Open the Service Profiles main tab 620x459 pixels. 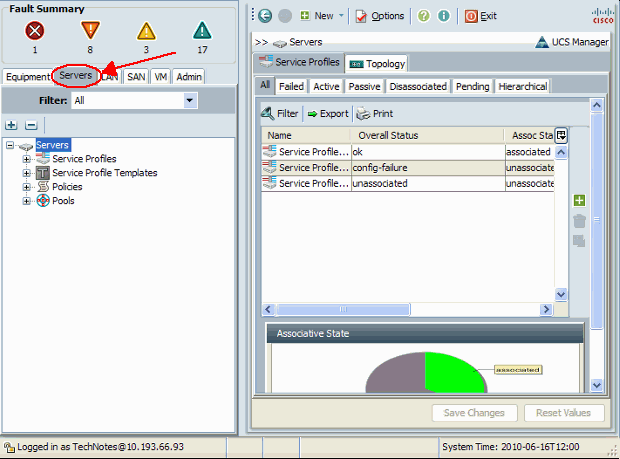pyautogui.click(x=299, y=62)
